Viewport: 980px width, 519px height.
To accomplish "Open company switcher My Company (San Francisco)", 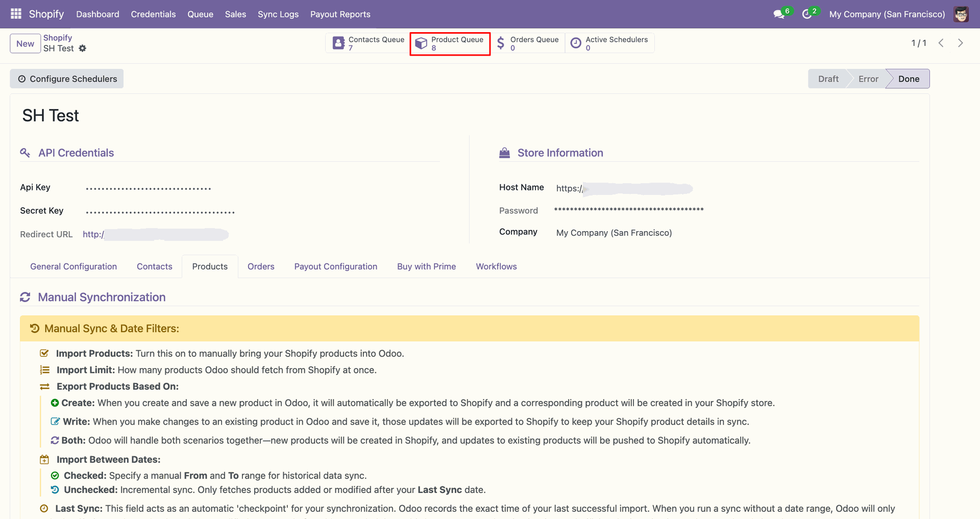I will point(887,14).
